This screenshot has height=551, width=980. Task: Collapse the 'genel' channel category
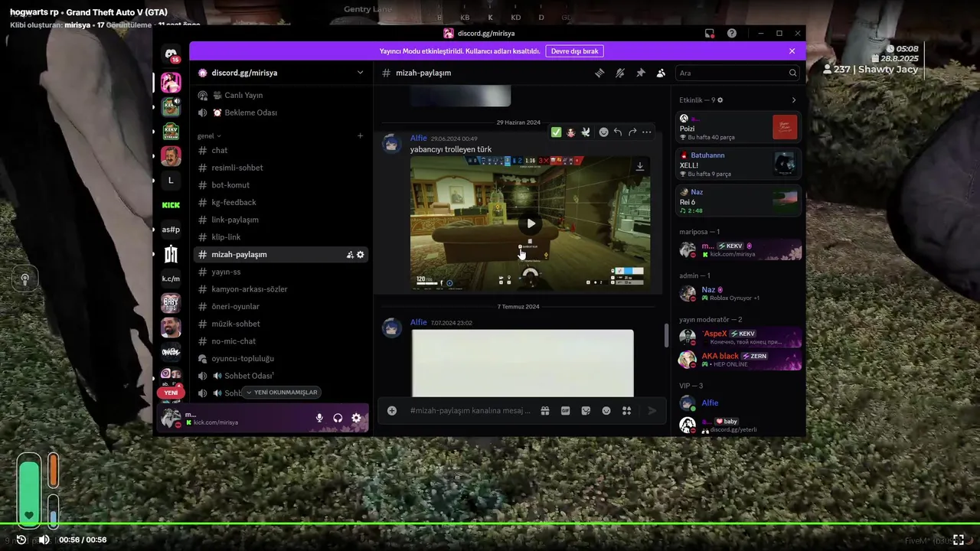209,136
